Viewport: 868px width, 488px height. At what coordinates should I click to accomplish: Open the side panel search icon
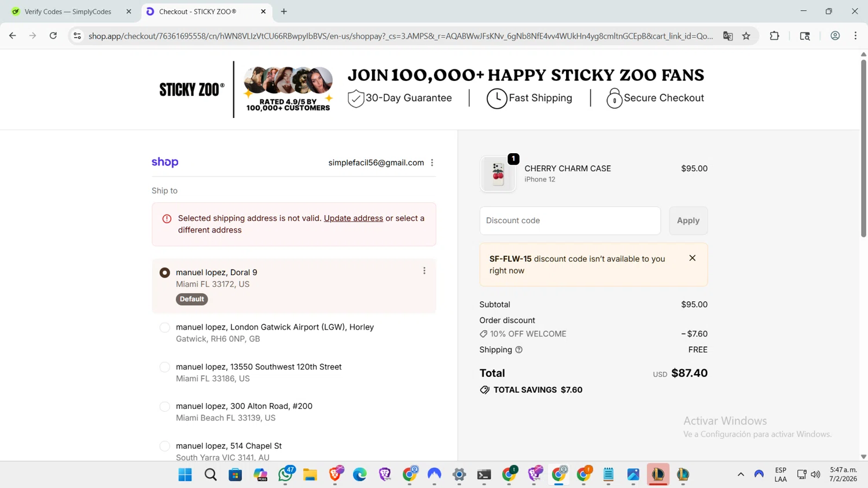[x=805, y=36]
